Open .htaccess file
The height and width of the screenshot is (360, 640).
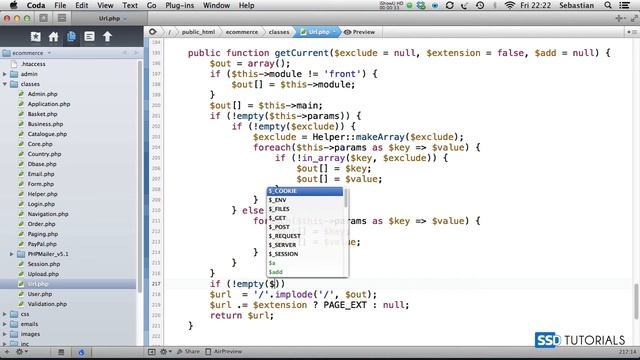33,64
